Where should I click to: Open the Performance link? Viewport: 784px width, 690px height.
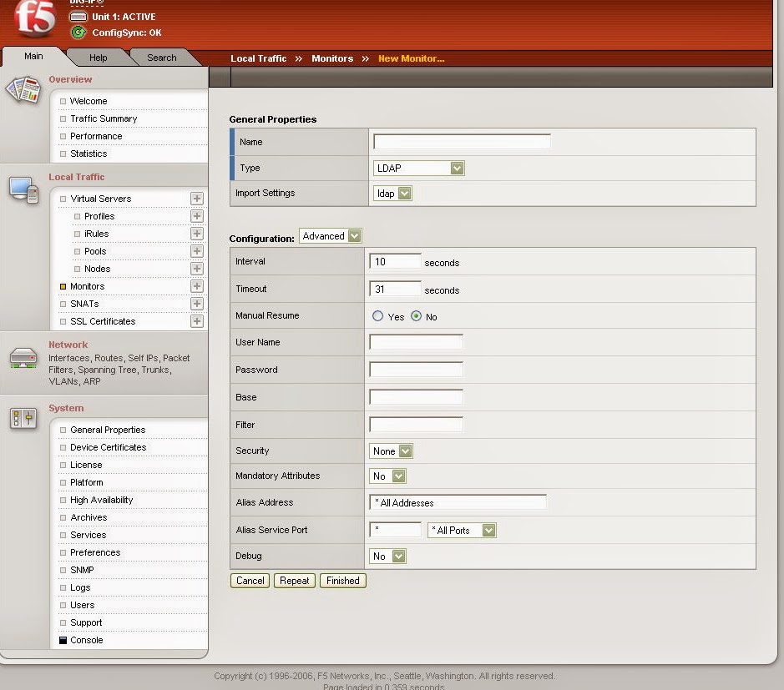coord(96,136)
